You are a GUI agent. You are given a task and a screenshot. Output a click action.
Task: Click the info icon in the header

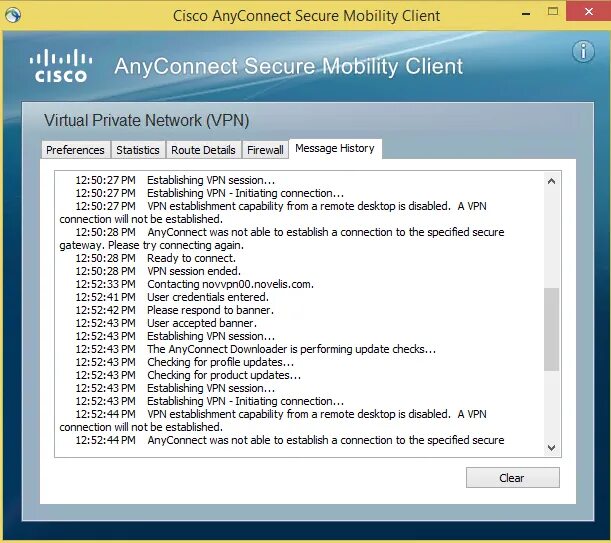point(583,51)
